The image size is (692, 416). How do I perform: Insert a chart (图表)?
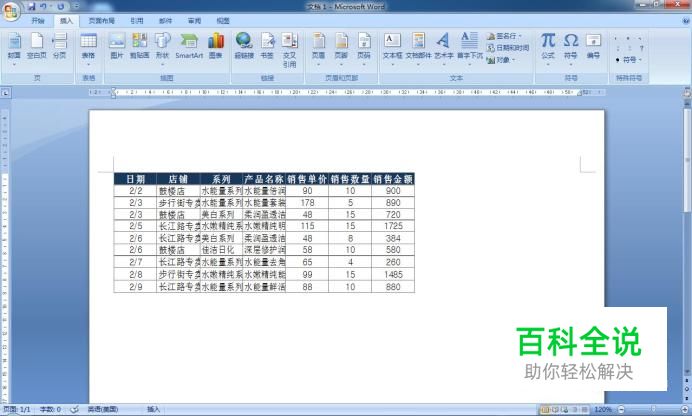(x=216, y=46)
